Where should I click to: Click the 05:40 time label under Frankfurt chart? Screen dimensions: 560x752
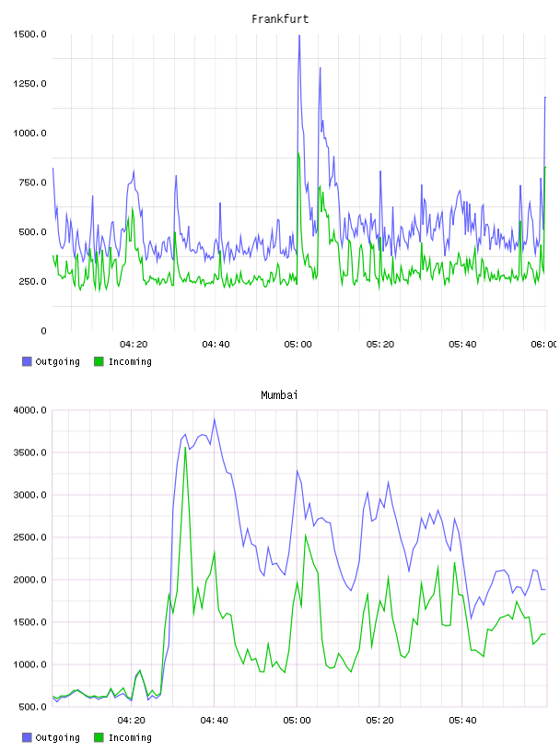(x=462, y=344)
